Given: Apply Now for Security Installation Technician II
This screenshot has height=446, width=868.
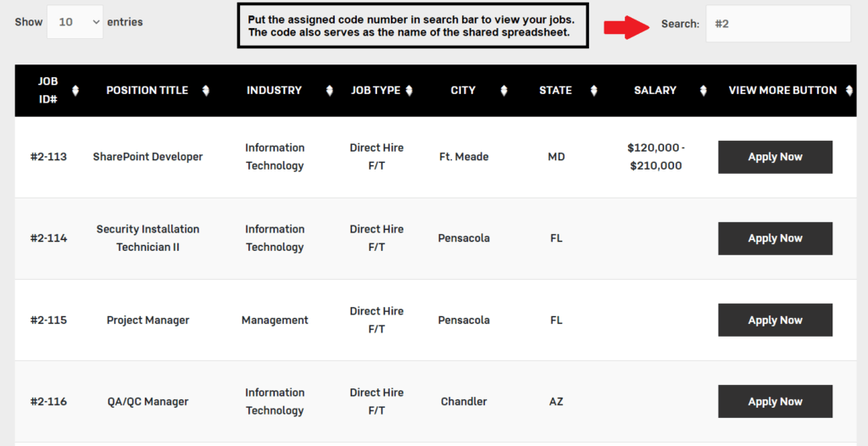Looking at the screenshot, I should pyautogui.click(x=775, y=238).
